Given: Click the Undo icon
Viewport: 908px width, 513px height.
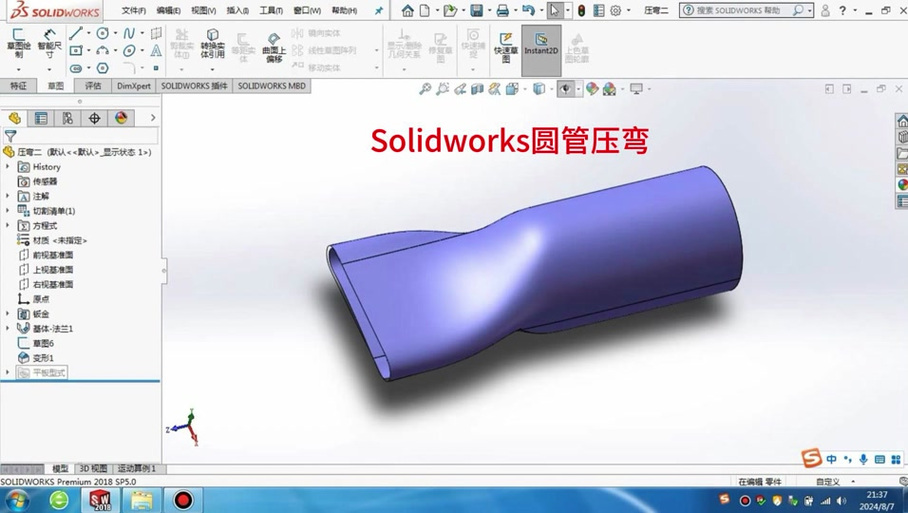Looking at the screenshot, I should click(528, 10).
